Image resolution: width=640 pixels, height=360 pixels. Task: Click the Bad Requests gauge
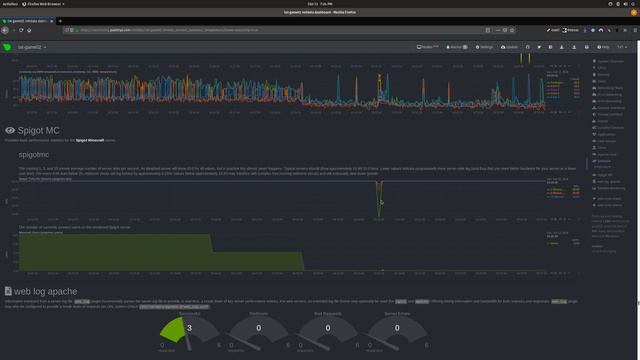(x=328, y=332)
